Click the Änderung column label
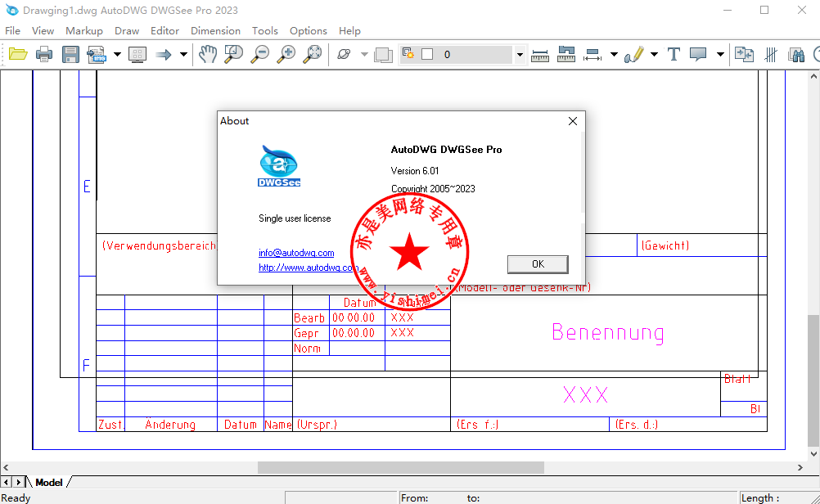 [170, 424]
